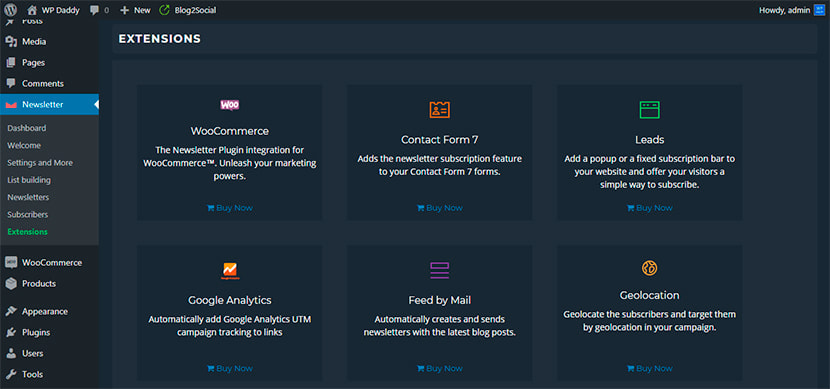The width and height of the screenshot is (830, 389).
Task: Click Buy Now text for Geolocation
Action: click(654, 368)
